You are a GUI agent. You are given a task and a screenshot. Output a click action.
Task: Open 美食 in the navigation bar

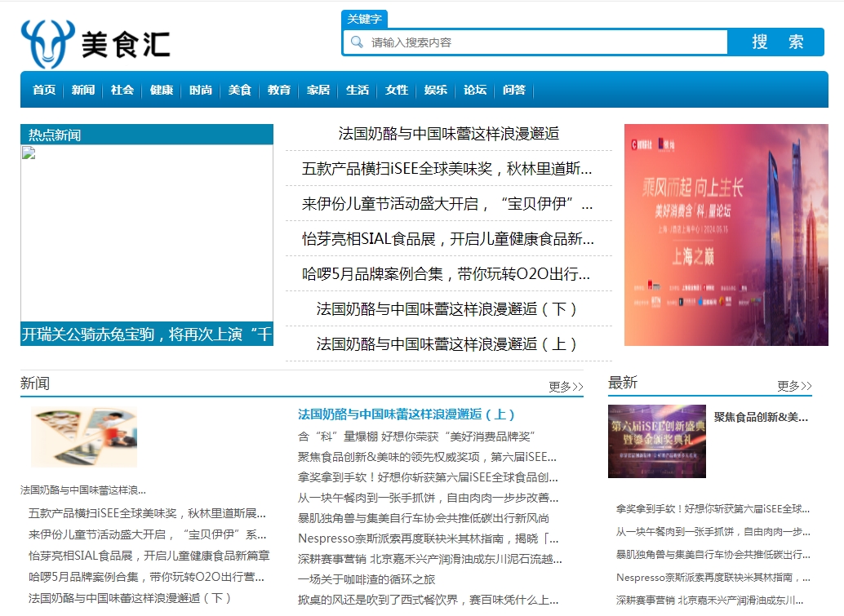239,90
